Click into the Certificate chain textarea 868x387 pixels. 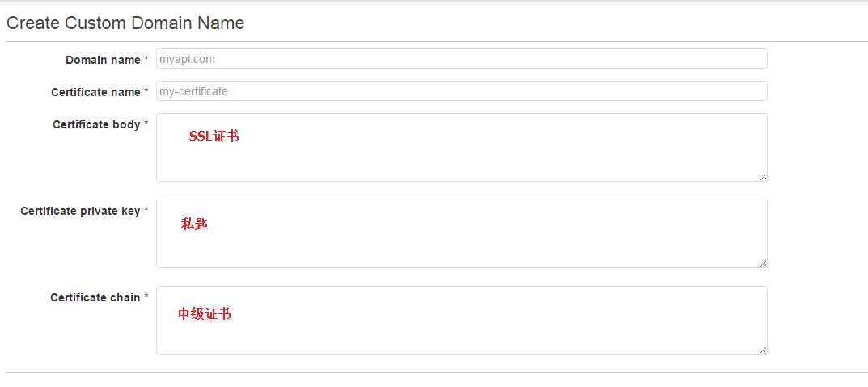462,320
